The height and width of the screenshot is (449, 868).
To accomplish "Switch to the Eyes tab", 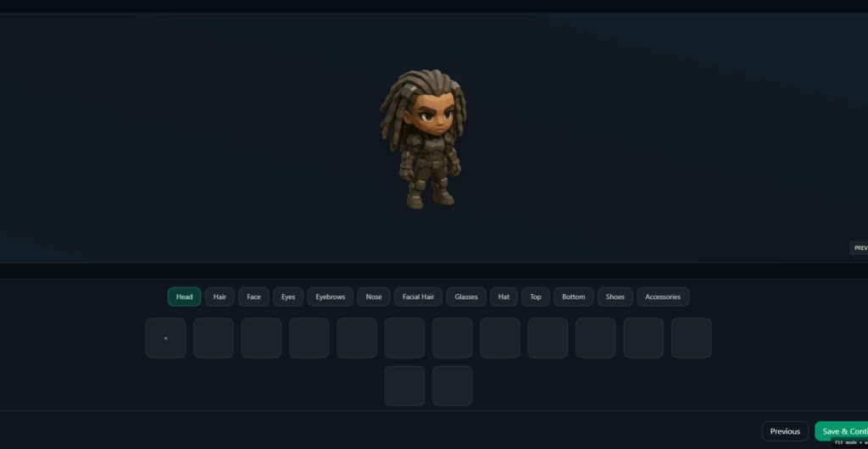I will point(288,297).
